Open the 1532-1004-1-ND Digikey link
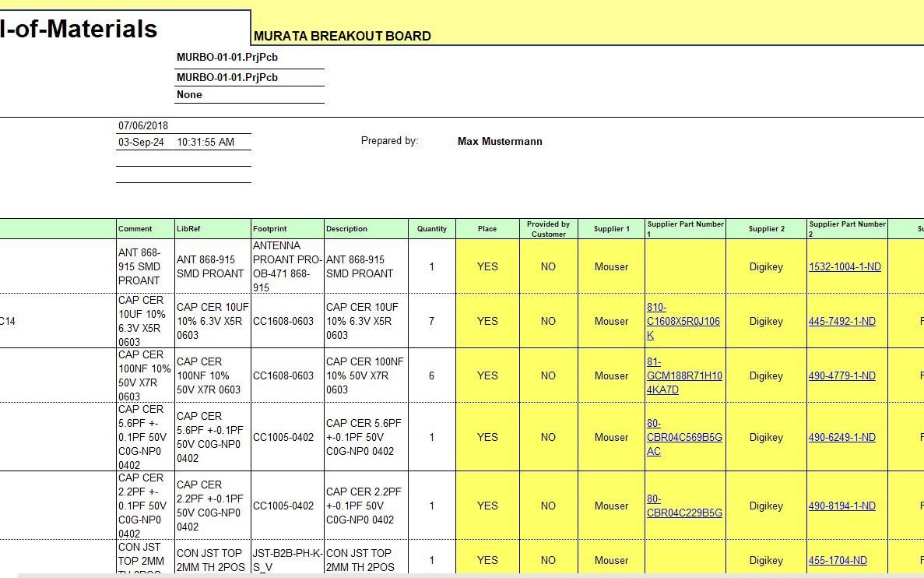This screenshot has height=578, width=924. (845, 266)
